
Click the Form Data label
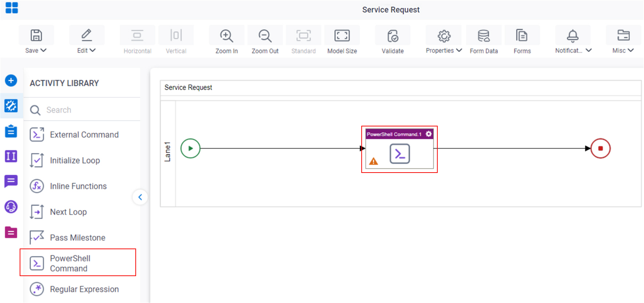484,51
